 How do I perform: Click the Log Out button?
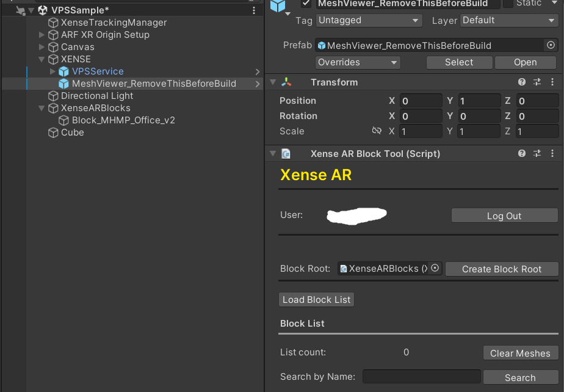point(504,215)
